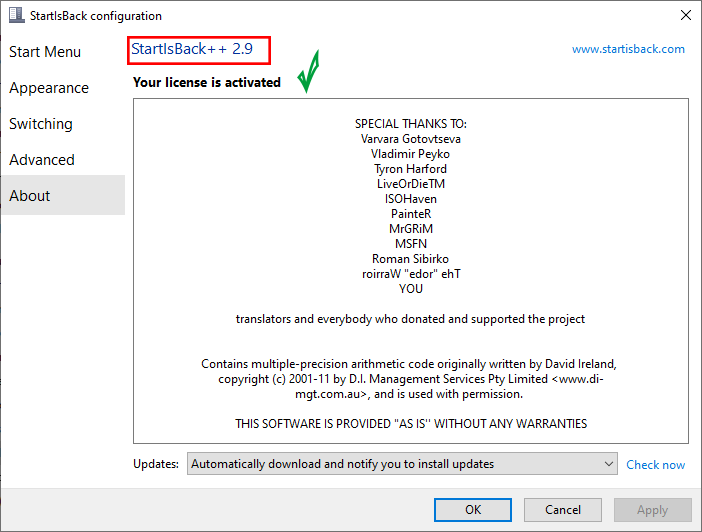Open the Start Menu settings section
Viewport: 702px width, 532px height.
(x=45, y=52)
